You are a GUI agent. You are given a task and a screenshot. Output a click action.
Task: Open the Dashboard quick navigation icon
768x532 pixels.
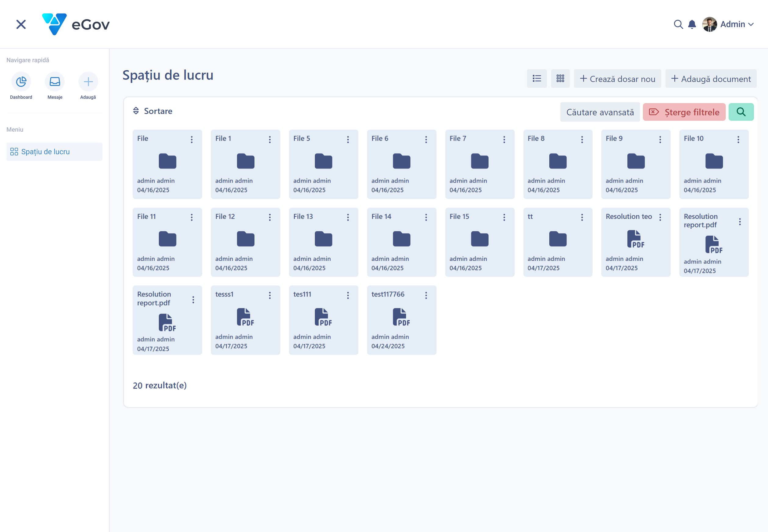[21, 82]
